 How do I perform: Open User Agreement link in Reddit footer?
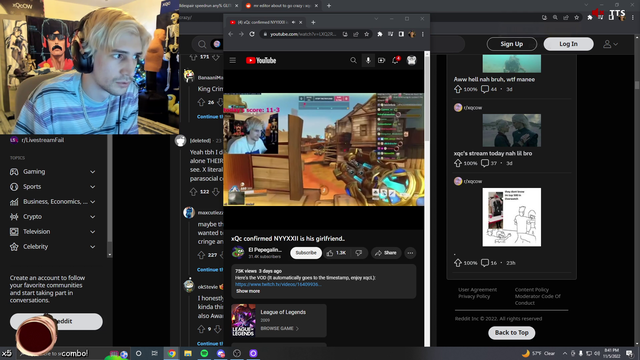[477, 290]
